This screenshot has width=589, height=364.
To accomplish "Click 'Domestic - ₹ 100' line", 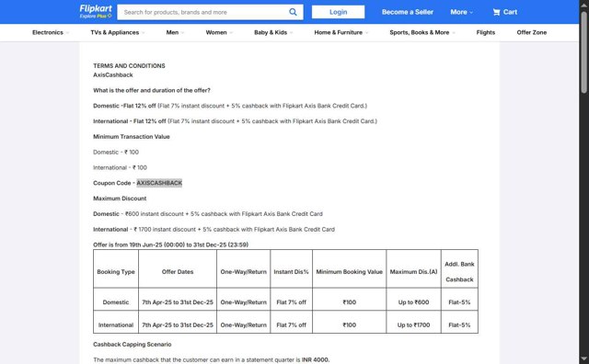I will 116,153.
